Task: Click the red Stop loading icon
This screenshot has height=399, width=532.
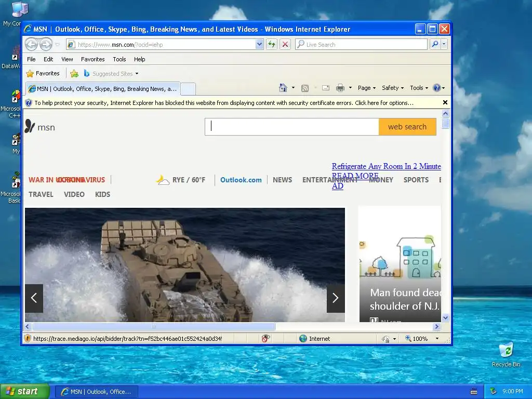Action: pos(285,45)
